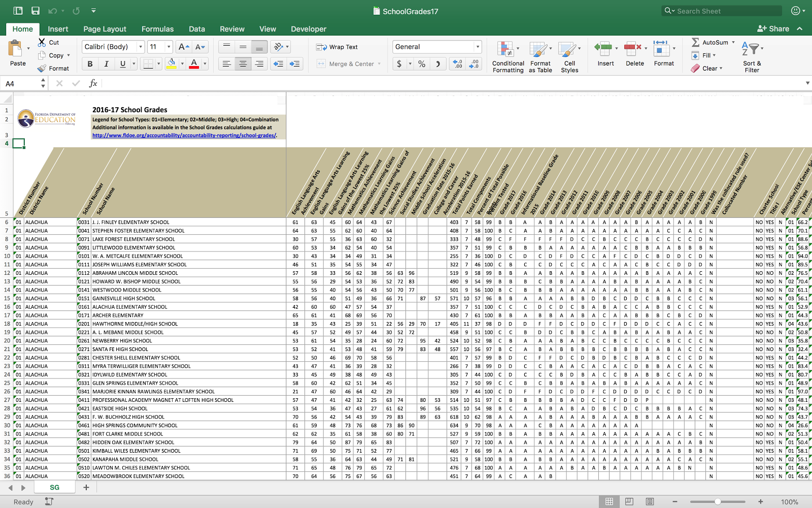Open the fldoe.org school grades hyperlink

tap(184, 136)
